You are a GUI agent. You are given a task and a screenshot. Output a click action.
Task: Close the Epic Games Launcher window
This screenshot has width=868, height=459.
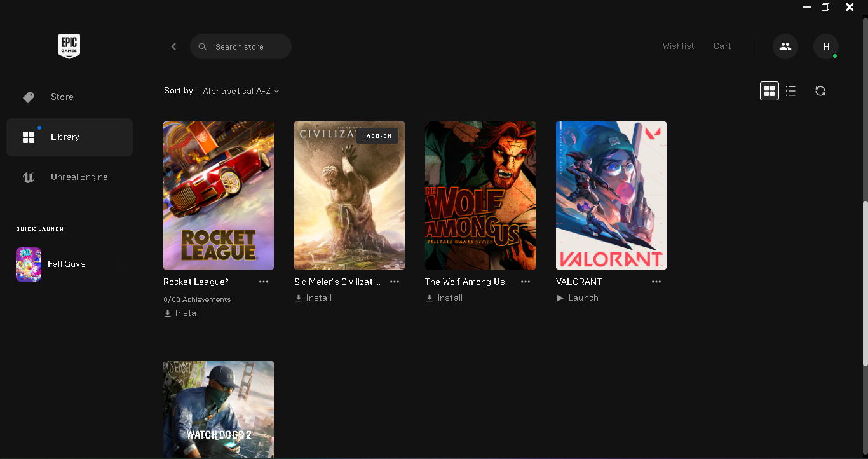click(850, 8)
